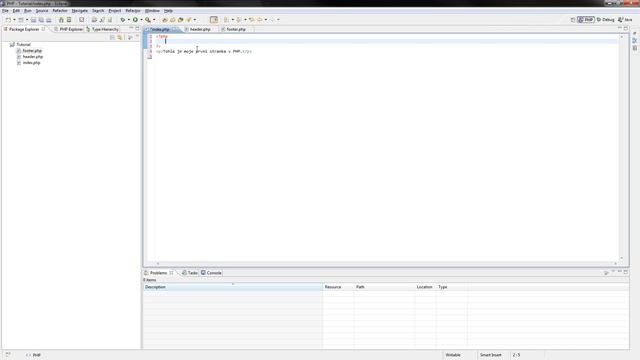Click the External Tools toolbar icon
This screenshot has height=360, width=640.
click(148, 20)
